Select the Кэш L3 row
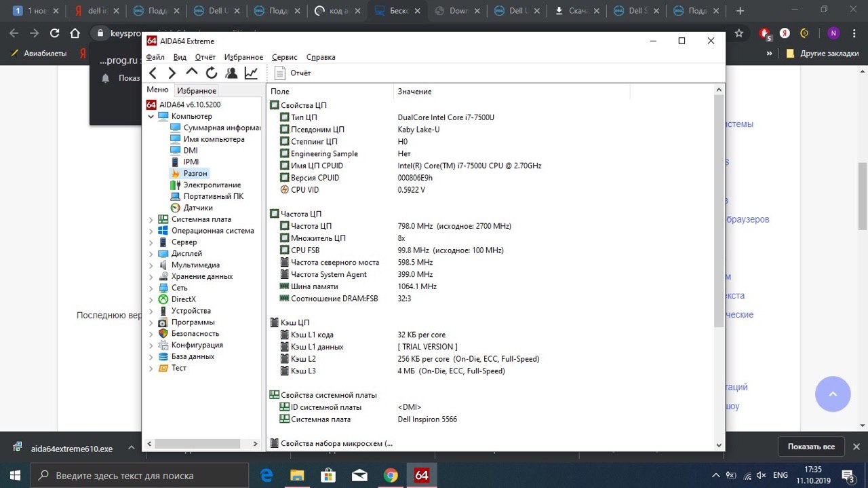868x488 pixels. pyautogui.click(x=491, y=371)
